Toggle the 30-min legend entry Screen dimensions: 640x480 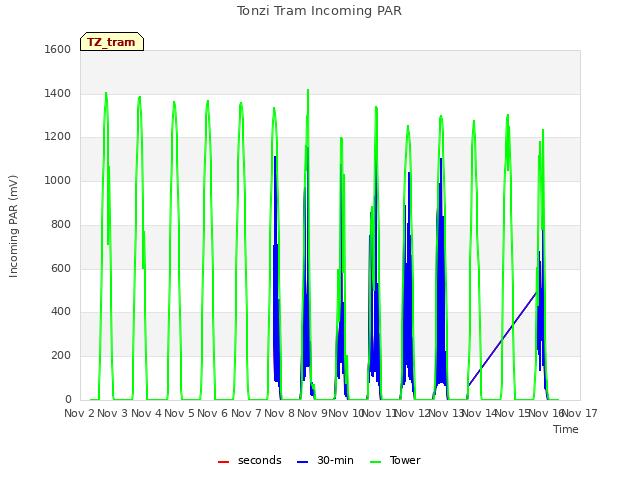[x=325, y=460]
